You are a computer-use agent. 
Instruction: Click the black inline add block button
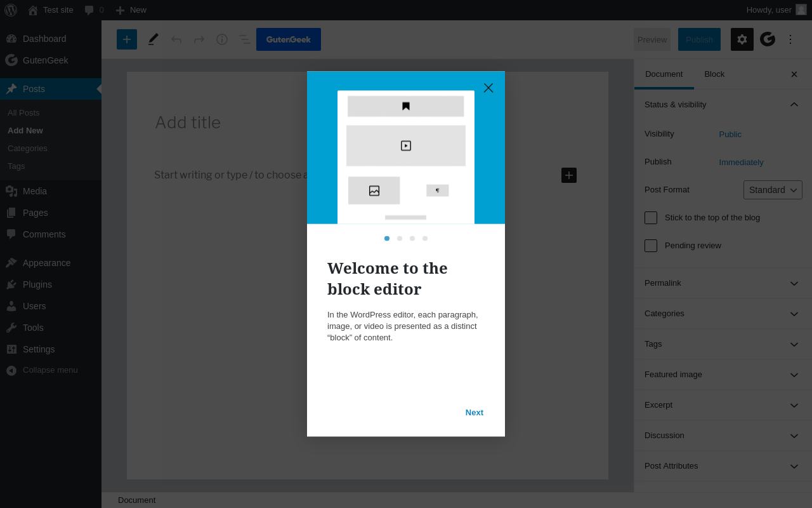click(x=569, y=175)
